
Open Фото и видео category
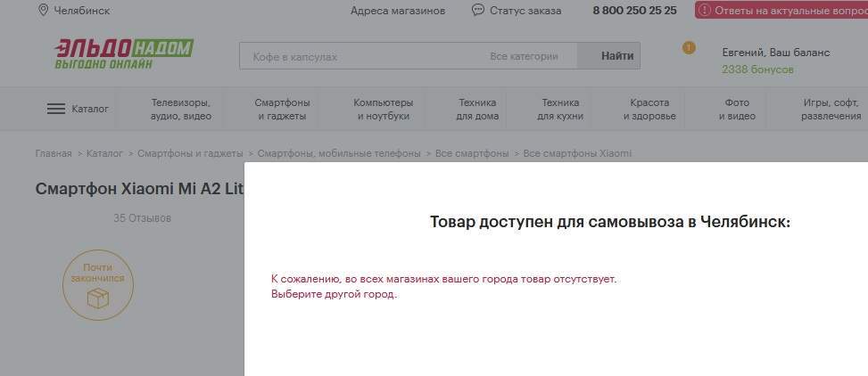(x=737, y=110)
